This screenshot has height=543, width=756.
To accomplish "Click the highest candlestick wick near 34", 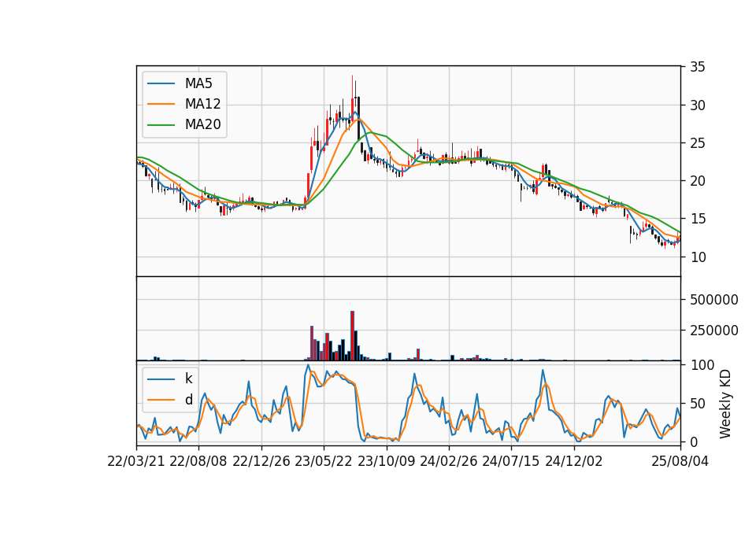I will (353, 87).
